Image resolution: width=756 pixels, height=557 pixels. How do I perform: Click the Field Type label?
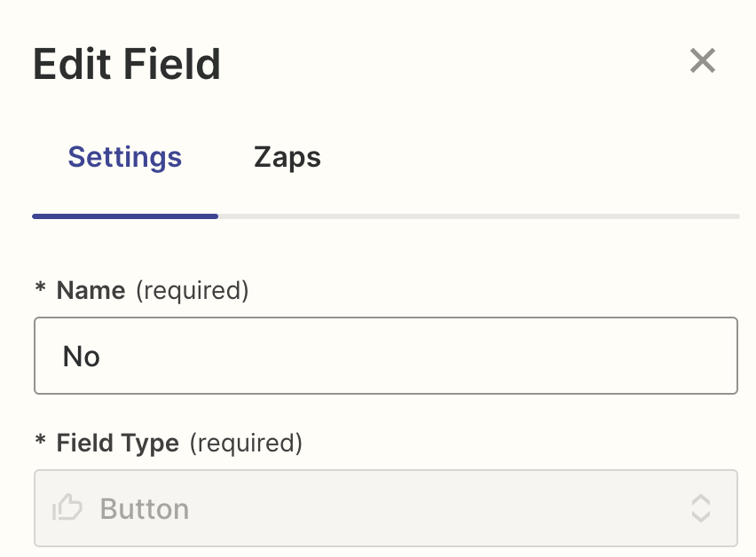pyautogui.click(x=117, y=443)
